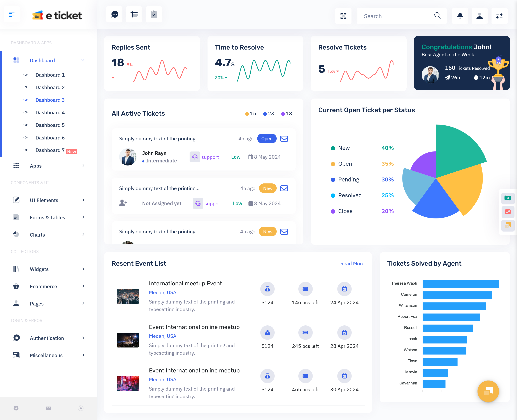Open Dashboard 1
The height and width of the screenshot is (420, 517).
(50, 75)
